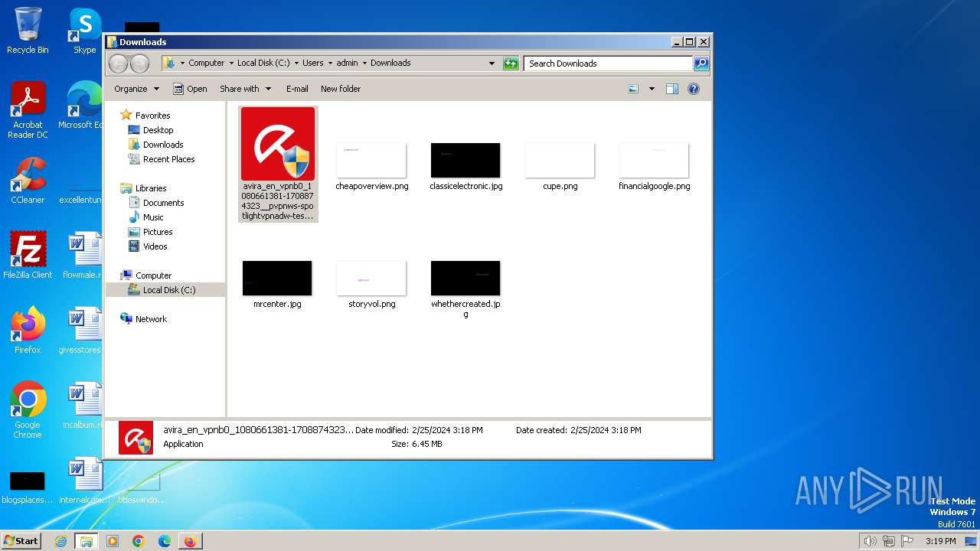Click the volume speaker tray icon
Image resolution: width=980 pixels, height=551 pixels.
click(870, 541)
